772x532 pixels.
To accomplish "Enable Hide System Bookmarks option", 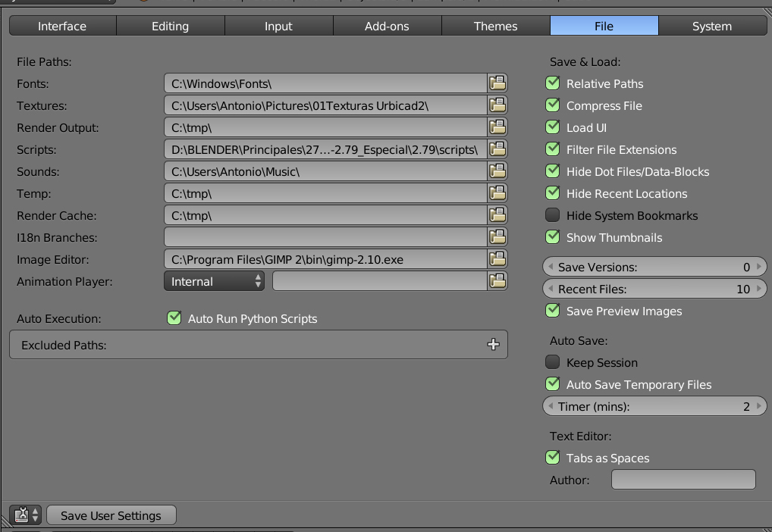I will tap(553, 215).
